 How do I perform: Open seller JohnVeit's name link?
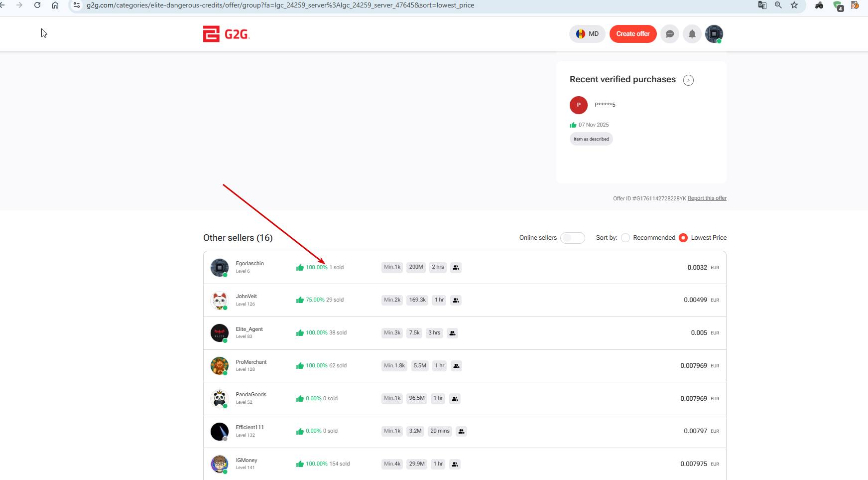247,297
